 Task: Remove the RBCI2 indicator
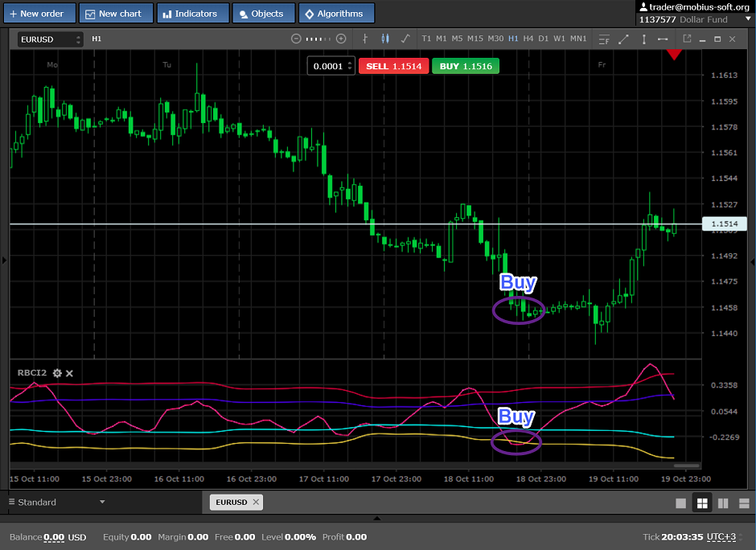[69, 373]
